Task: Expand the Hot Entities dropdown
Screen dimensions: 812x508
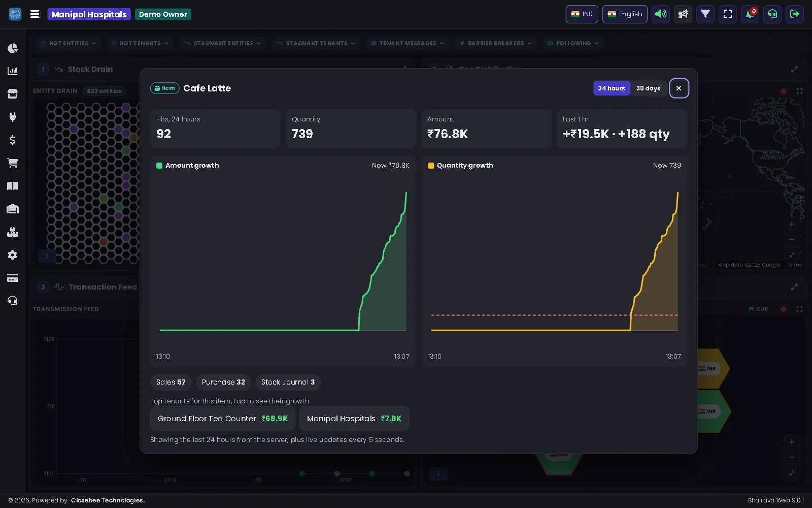Action: (69, 43)
